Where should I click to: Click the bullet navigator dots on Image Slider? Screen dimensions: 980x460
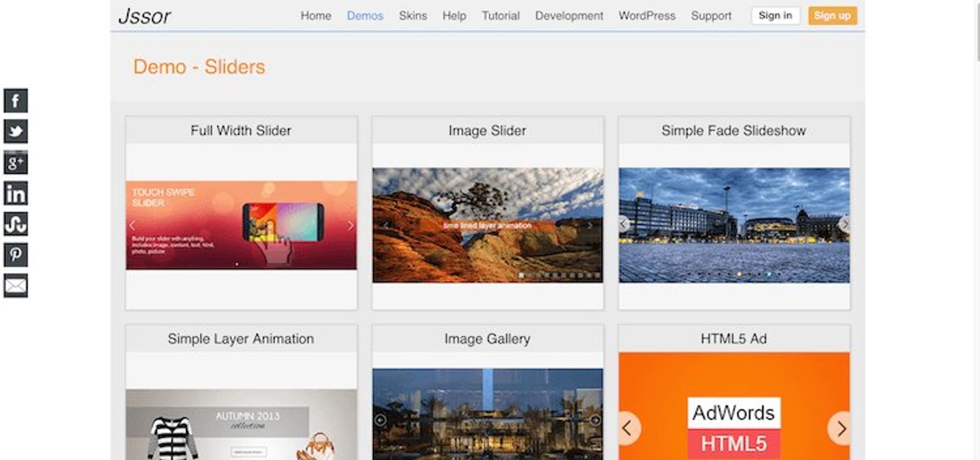click(559, 276)
